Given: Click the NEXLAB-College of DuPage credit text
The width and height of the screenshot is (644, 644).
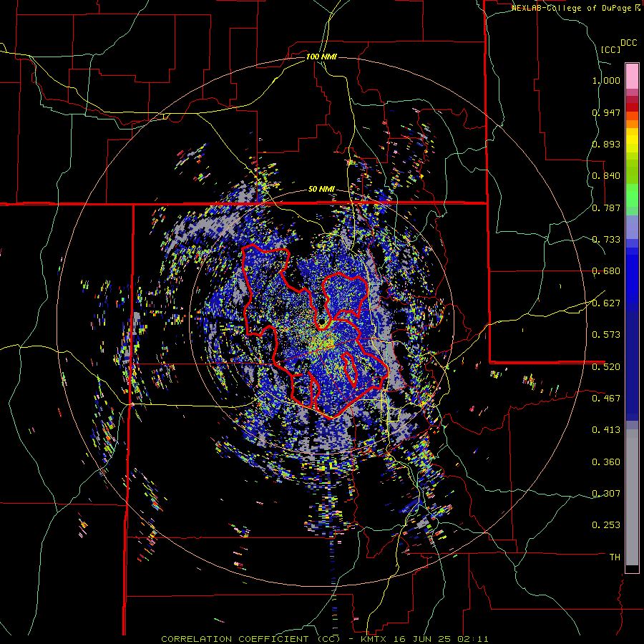Looking at the screenshot, I should coord(571,8).
